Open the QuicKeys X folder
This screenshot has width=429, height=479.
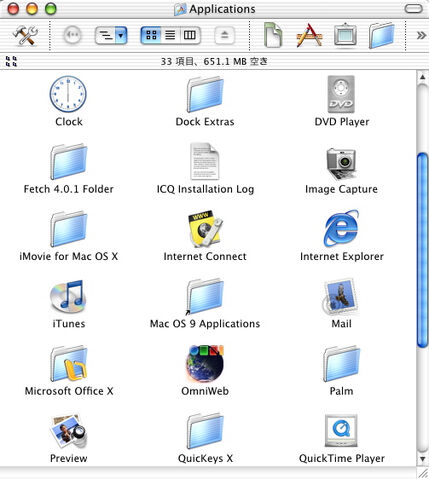click(x=205, y=431)
